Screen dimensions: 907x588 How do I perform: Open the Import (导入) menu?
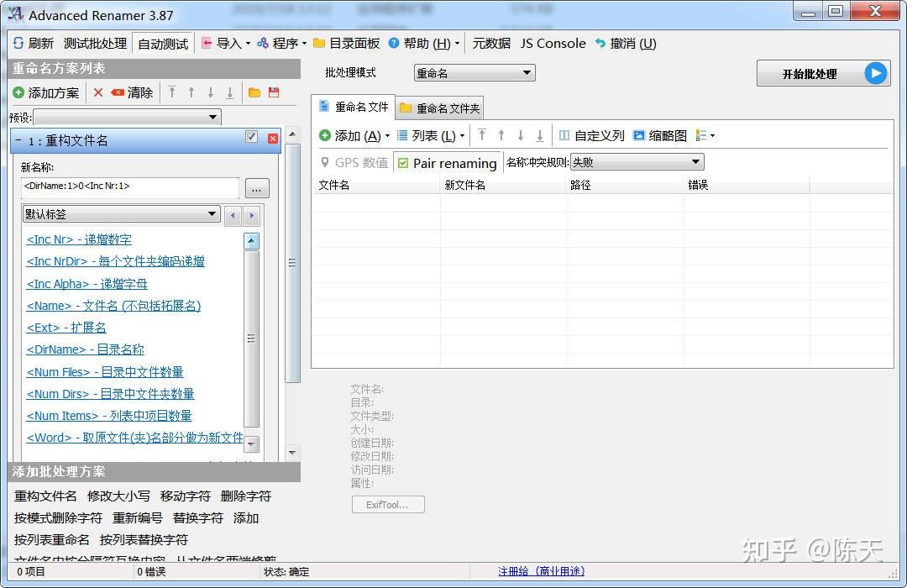coord(225,44)
